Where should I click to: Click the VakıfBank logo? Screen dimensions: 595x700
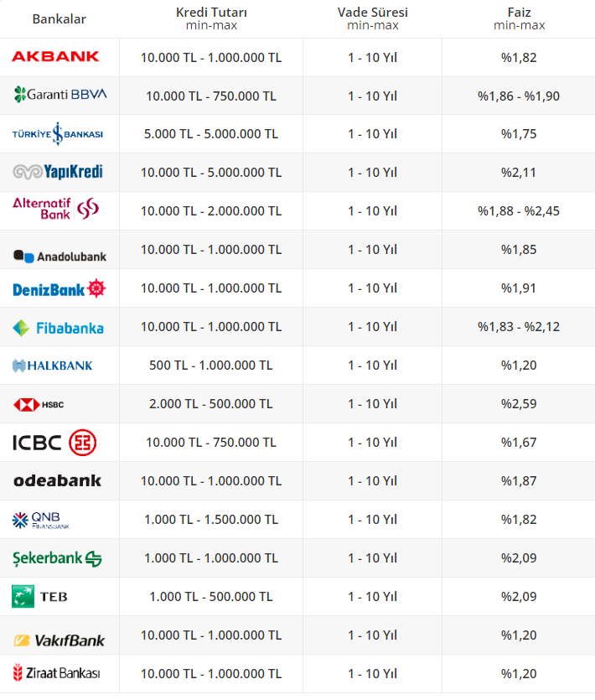[59, 640]
